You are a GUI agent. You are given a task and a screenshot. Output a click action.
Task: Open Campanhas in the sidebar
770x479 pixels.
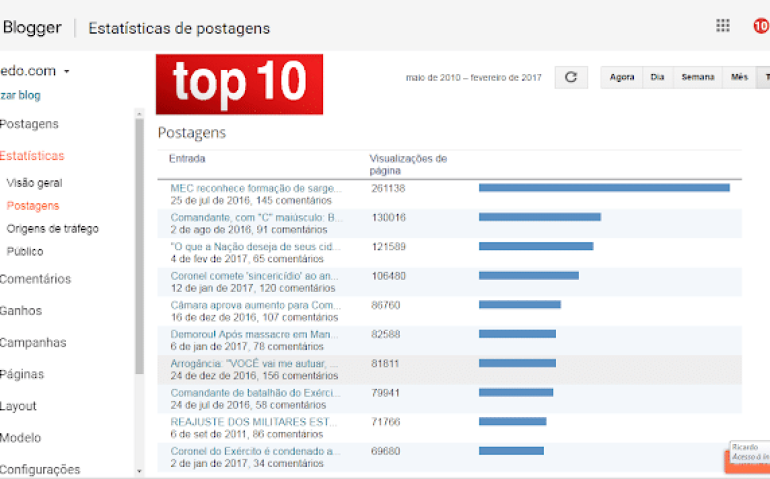click(33, 342)
